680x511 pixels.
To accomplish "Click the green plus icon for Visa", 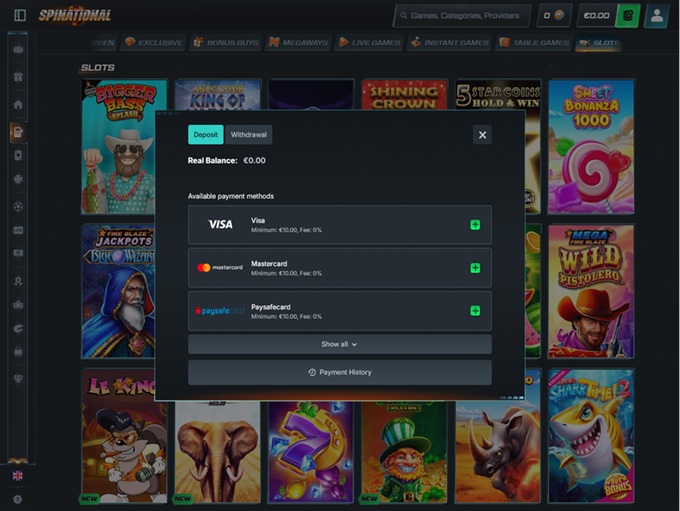I will point(475,225).
